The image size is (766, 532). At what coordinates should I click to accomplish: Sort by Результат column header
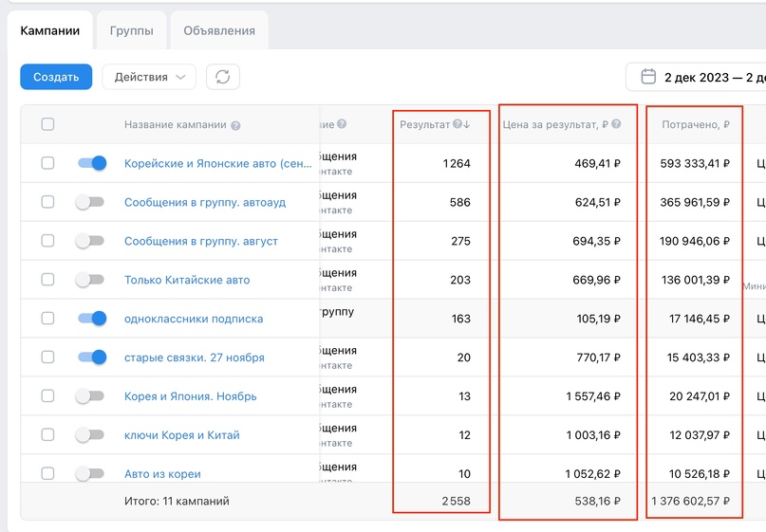[424, 124]
